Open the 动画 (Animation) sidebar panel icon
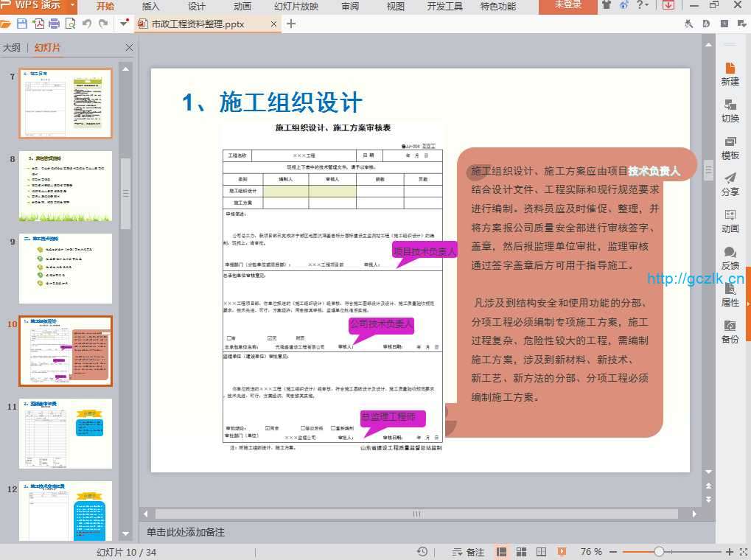751x560 pixels. tap(730, 221)
